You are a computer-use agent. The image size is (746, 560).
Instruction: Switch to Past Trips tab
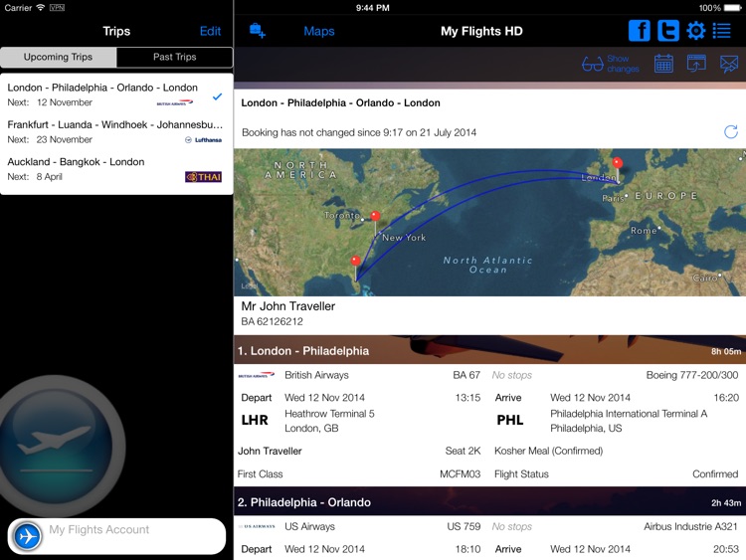[x=175, y=57]
